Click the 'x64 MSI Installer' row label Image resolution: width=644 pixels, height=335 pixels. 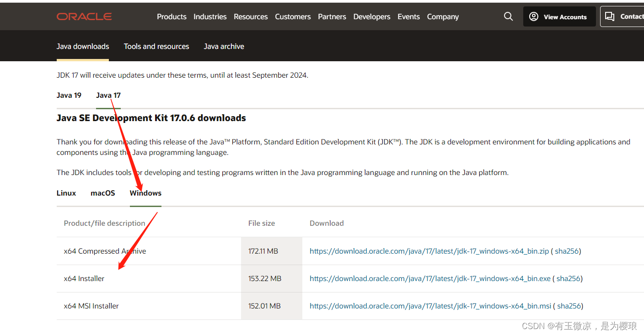coord(91,306)
